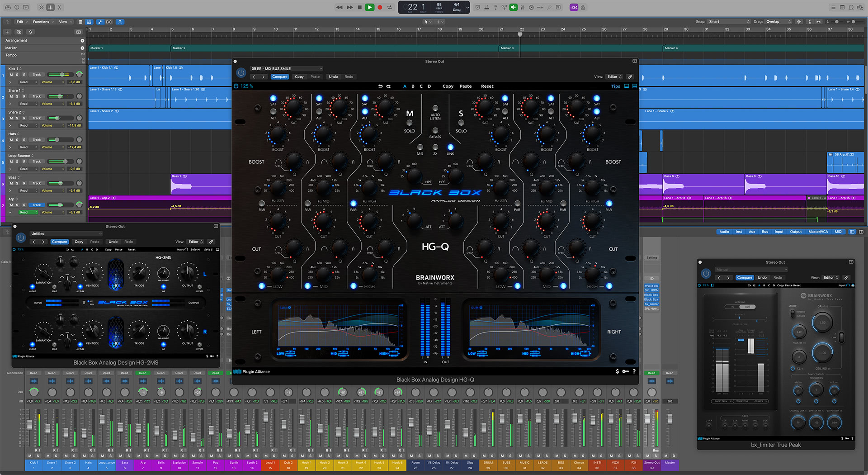
Task: Toggle the Flex view button in tracks toolbar
Action: (x=110, y=22)
